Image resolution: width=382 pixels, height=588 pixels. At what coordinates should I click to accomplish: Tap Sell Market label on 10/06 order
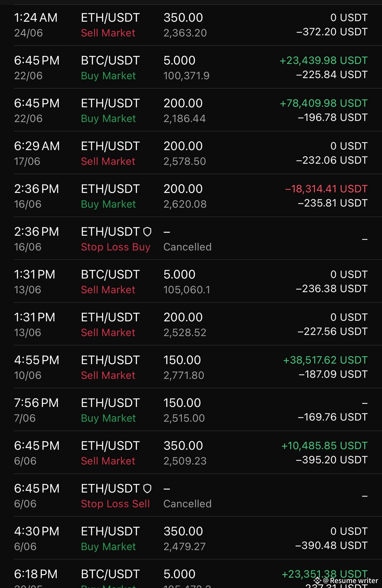(108, 375)
